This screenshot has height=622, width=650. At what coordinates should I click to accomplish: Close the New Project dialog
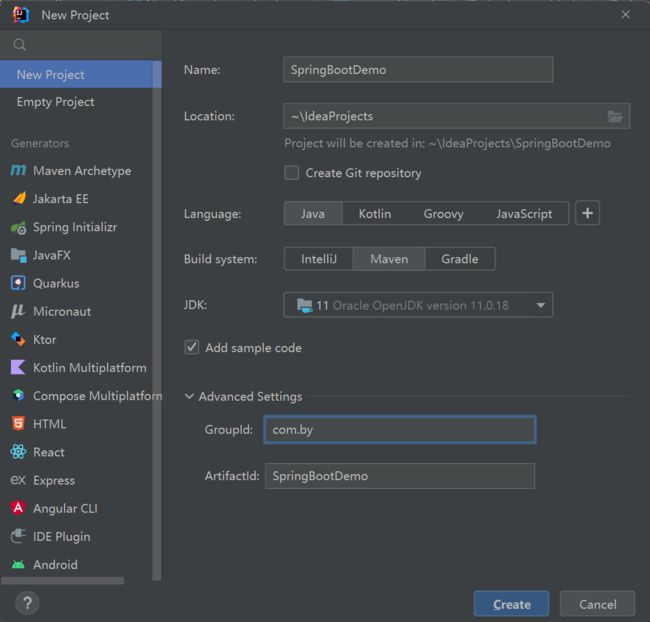(x=626, y=15)
